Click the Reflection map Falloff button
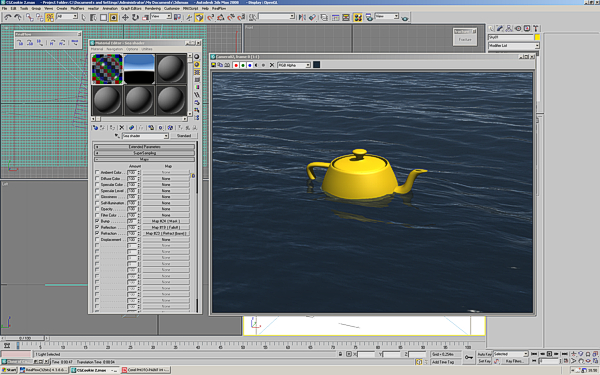This screenshot has height=375, width=600. pyautogui.click(x=166, y=227)
